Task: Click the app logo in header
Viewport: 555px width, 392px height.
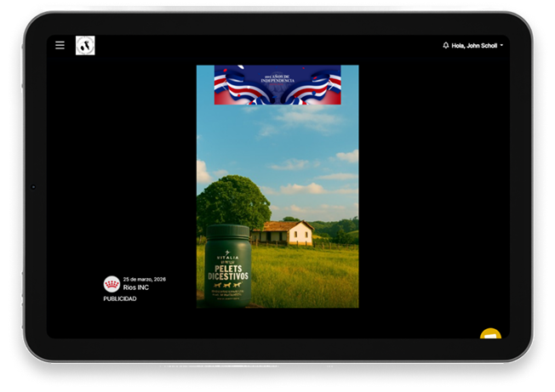Action: 85,45
